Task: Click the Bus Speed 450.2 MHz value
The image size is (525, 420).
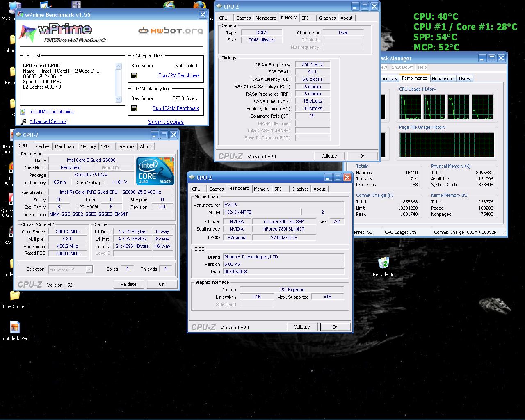Action: tap(68, 247)
